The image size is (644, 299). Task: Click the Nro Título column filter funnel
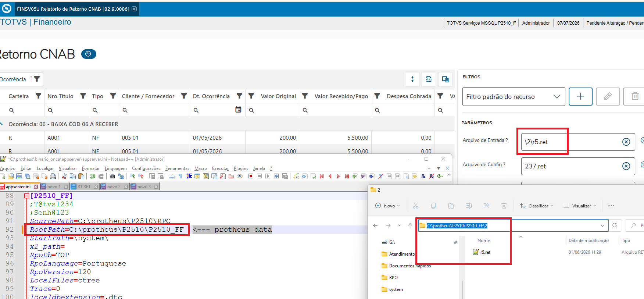(x=83, y=96)
